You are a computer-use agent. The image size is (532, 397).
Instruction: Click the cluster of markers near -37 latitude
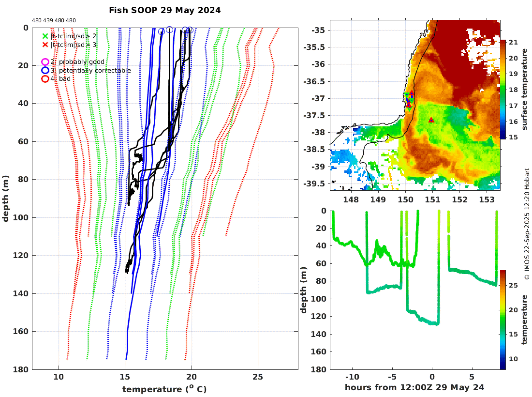tap(409, 100)
